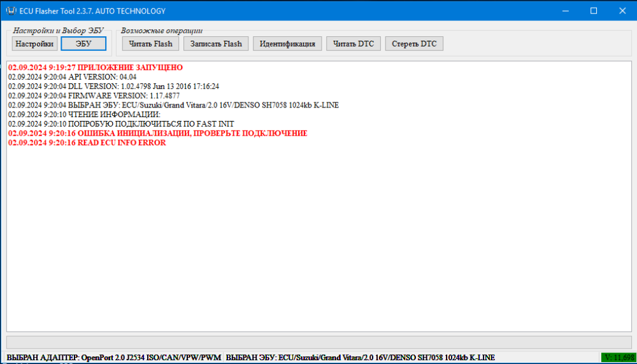Click the FIRMWARE VERSION log line

click(x=94, y=95)
